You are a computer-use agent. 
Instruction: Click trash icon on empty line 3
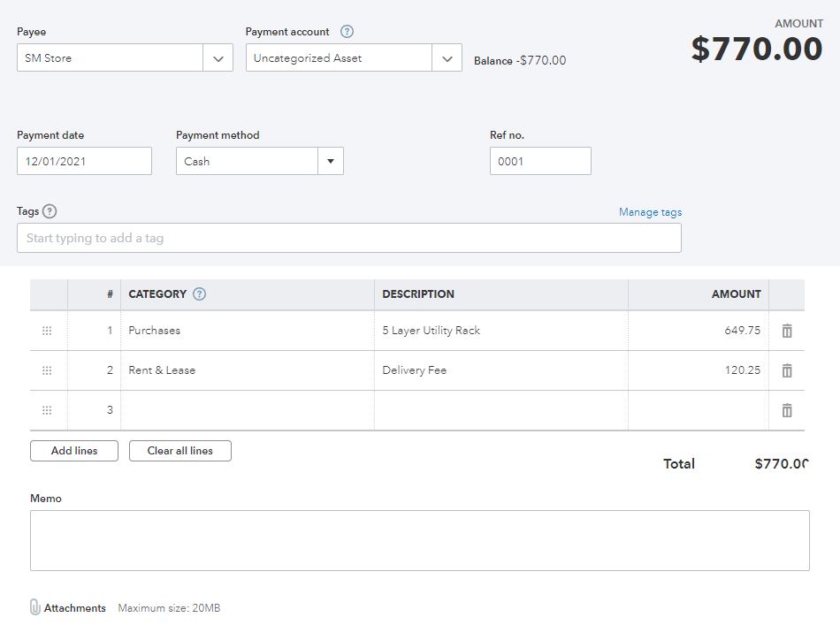[787, 410]
